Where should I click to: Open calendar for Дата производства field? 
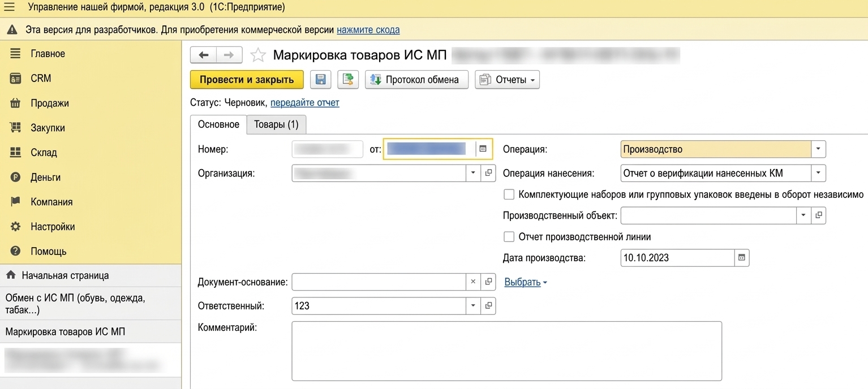coord(742,258)
